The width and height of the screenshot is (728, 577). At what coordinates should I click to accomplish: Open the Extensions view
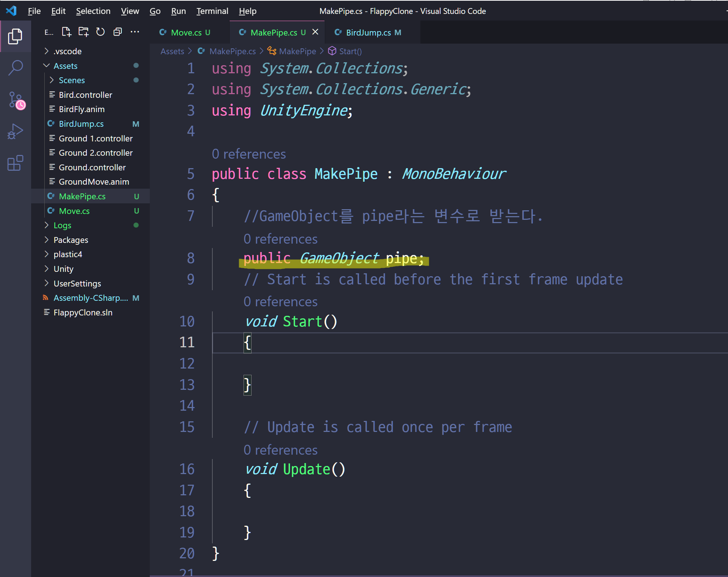click(15, 163)
